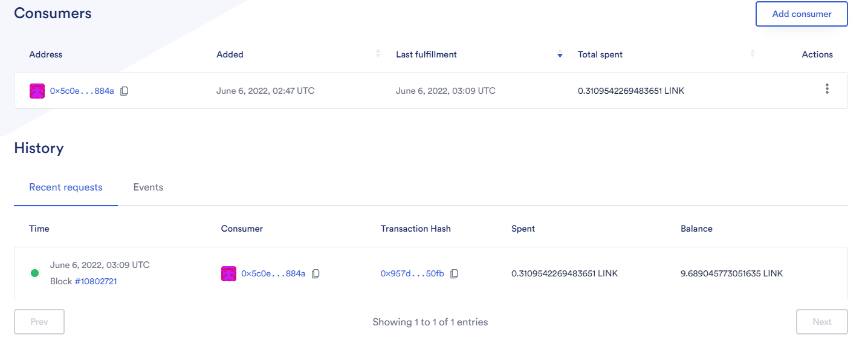
Task: Click the Add consumer button
Action: [802, 14]
